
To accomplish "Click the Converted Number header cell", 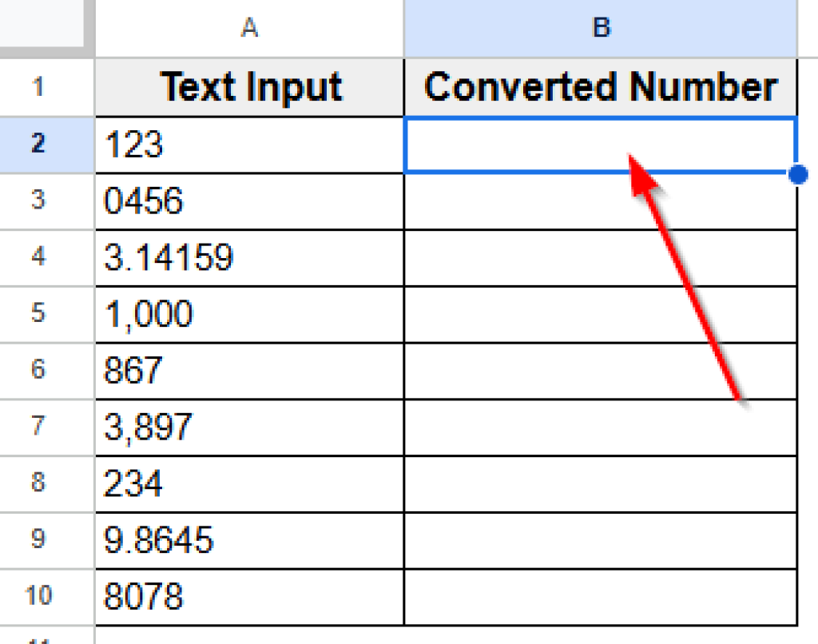I will click(600, 87).
